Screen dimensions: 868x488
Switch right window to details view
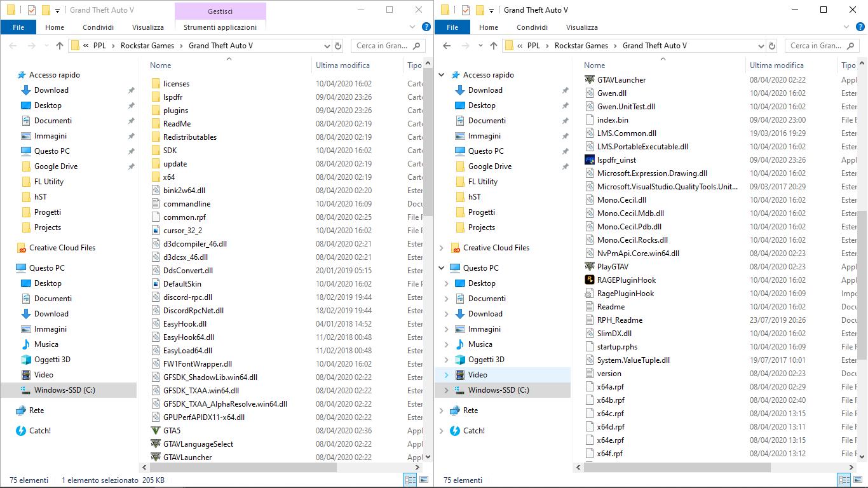click(x=844, y=480)
